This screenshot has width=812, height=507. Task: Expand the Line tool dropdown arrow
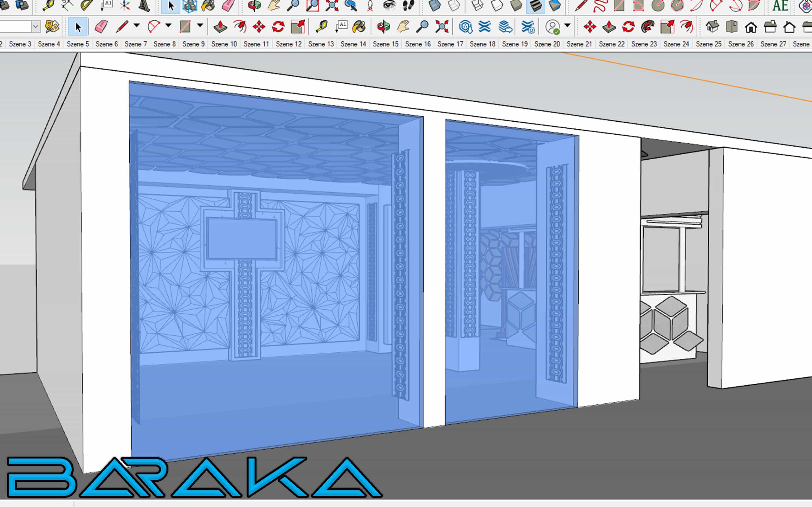(137, 25)
